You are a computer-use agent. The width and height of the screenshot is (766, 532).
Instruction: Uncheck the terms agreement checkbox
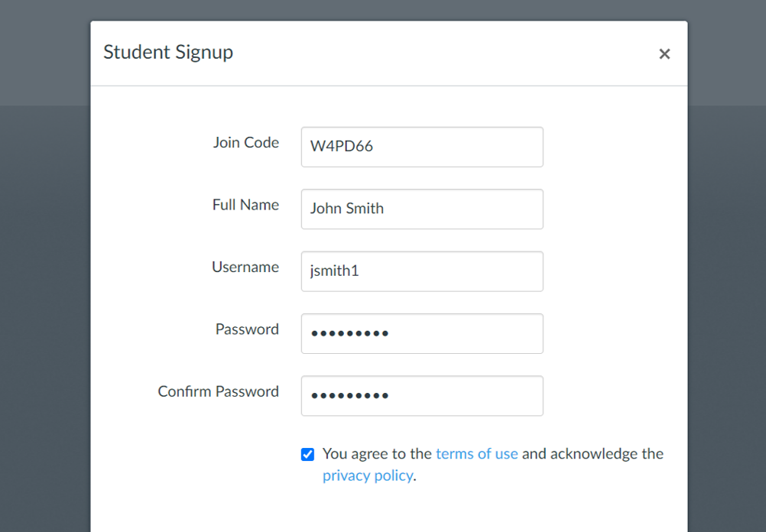pyautogui.click(x=307, y=455)
